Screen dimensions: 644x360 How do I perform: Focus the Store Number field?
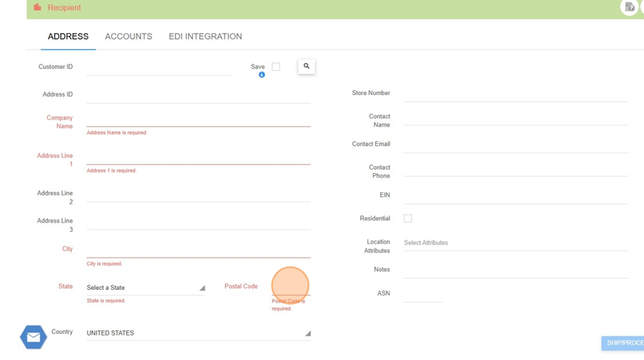coord(515,94)
